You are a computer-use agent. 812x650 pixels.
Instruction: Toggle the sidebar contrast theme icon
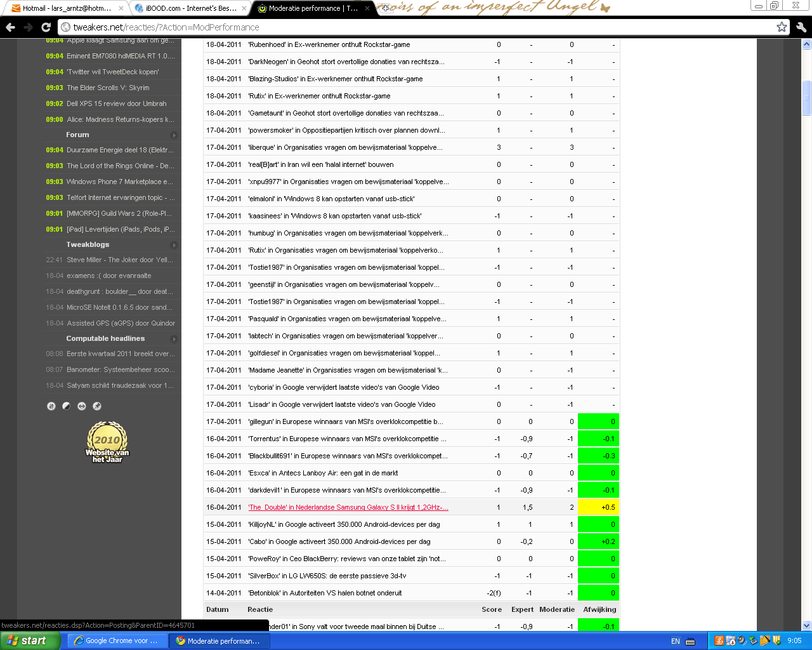pyautogui.click(x=67, y=406)
